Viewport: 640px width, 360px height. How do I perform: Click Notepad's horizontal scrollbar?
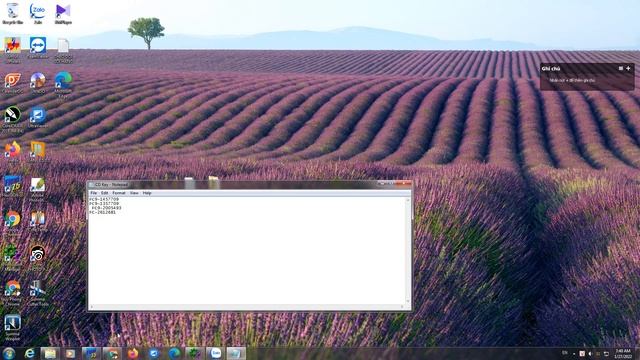pos(247,307)
